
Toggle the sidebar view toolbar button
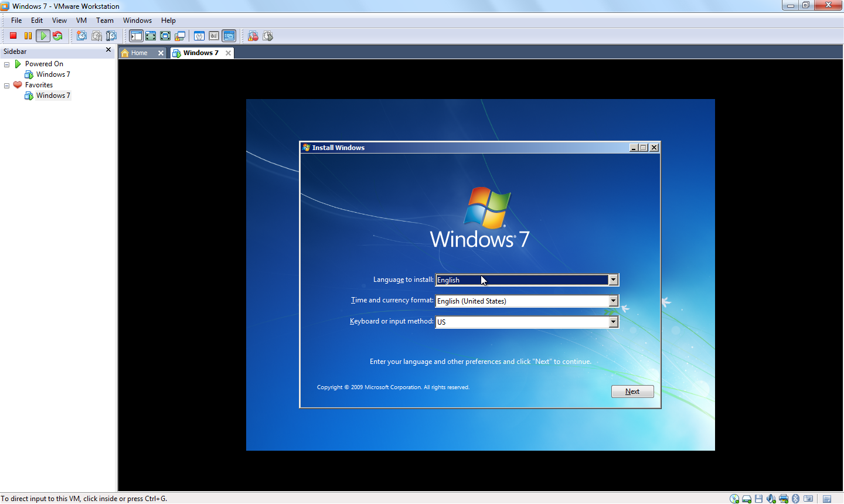(x=136, y=36)
